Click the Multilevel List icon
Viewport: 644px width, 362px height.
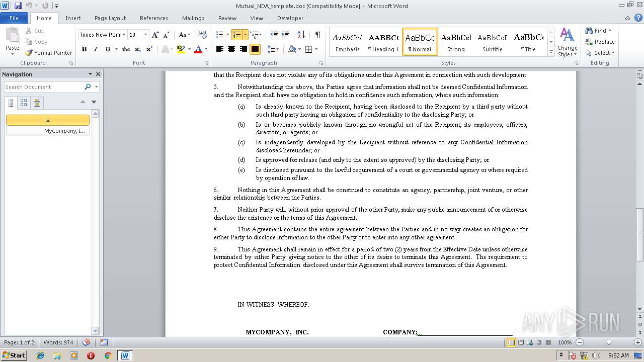(254, 35)
